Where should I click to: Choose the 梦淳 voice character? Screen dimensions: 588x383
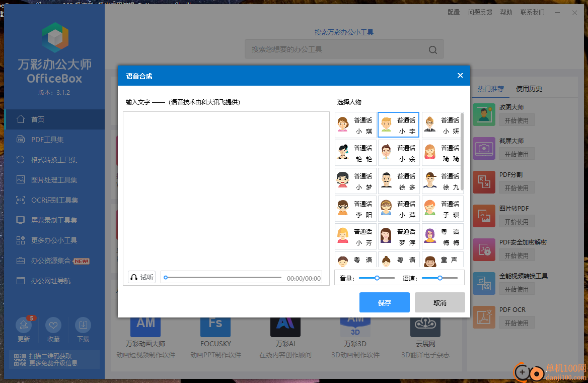point(398,236)
